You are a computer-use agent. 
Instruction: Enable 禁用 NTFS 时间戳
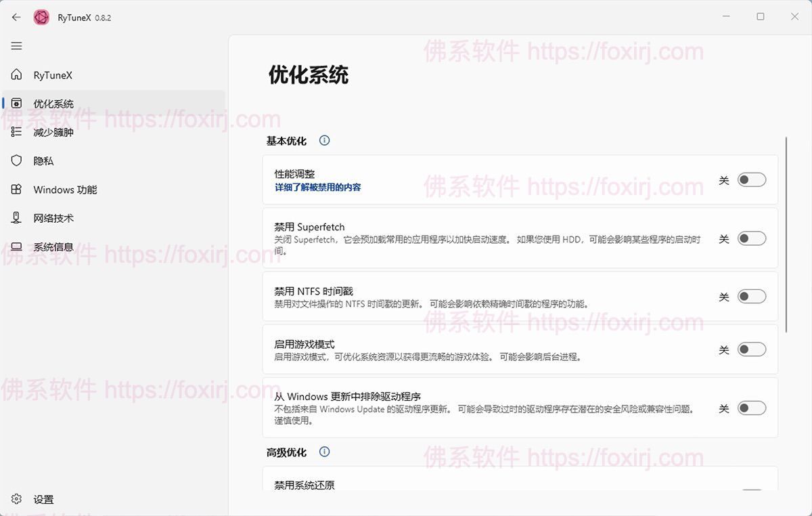click(752, 296)
